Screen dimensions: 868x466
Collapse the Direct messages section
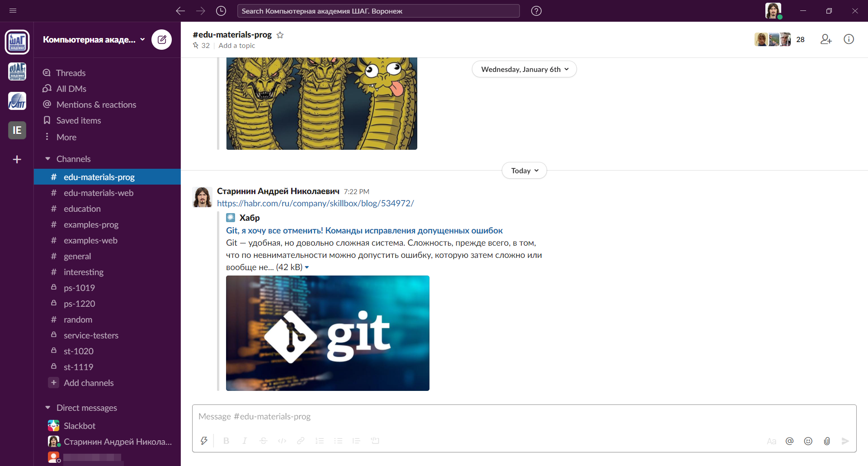click(48, 408)
